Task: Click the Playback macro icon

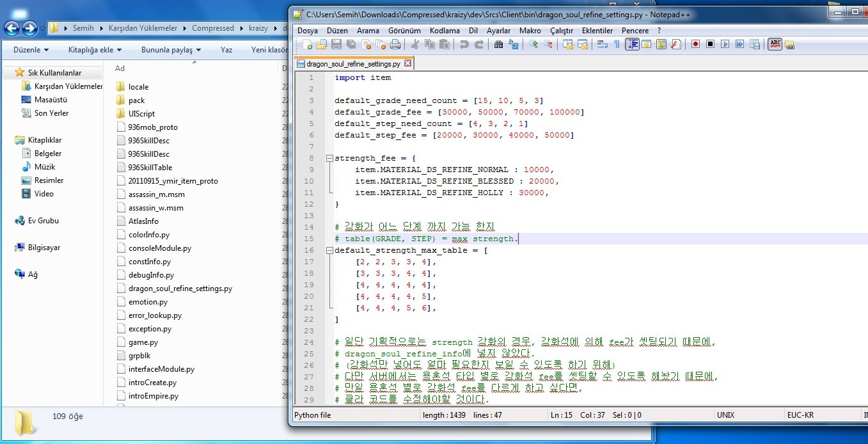Action: pos(725,44)
